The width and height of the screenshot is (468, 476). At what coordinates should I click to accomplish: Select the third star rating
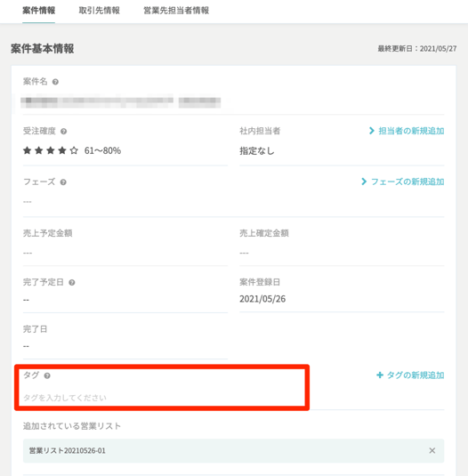point(51,150)
